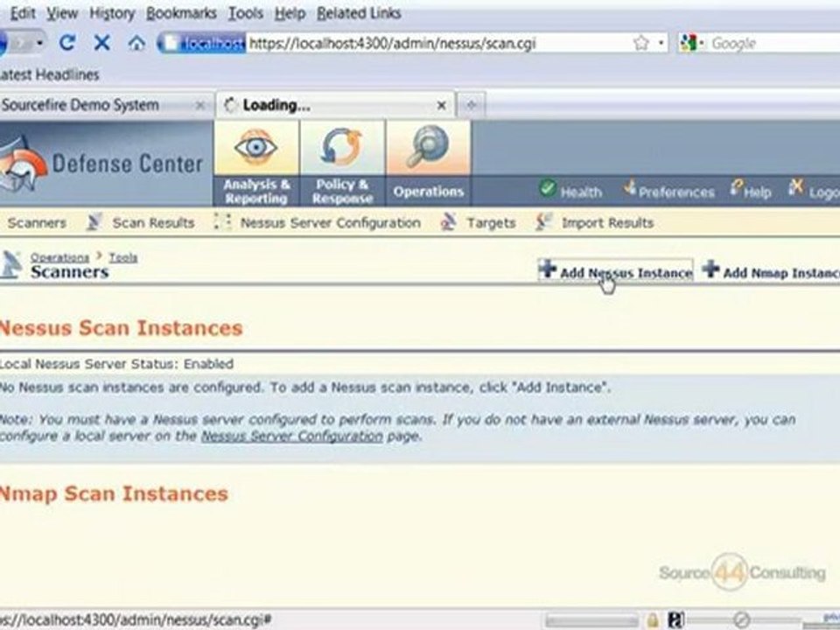Follow the Operations breadcrumb link

click(x=59, y=257)
